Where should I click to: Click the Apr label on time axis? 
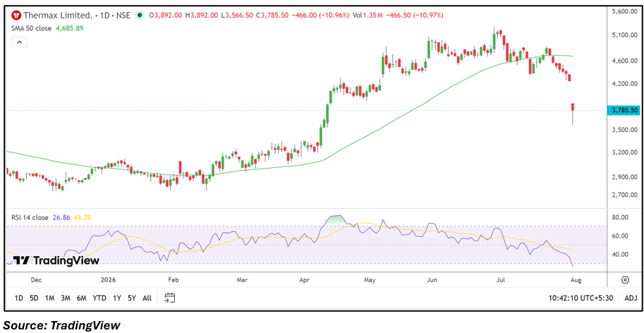(304, 280)
